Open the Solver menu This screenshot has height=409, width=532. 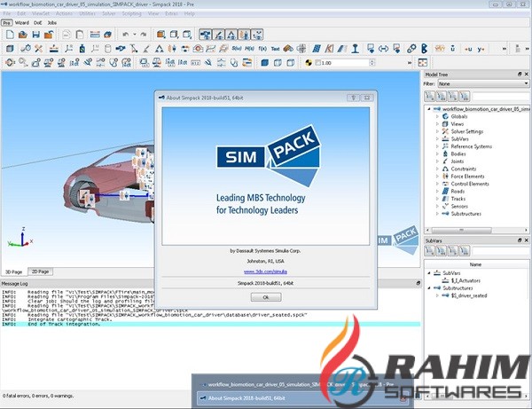coord(108,13)
